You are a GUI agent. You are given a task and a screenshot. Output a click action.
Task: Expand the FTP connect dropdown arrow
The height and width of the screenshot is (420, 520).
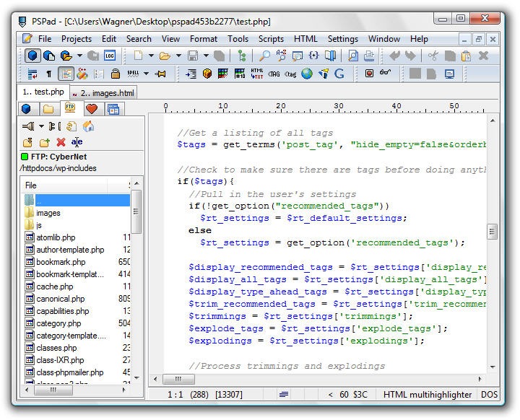click(41, 126)
